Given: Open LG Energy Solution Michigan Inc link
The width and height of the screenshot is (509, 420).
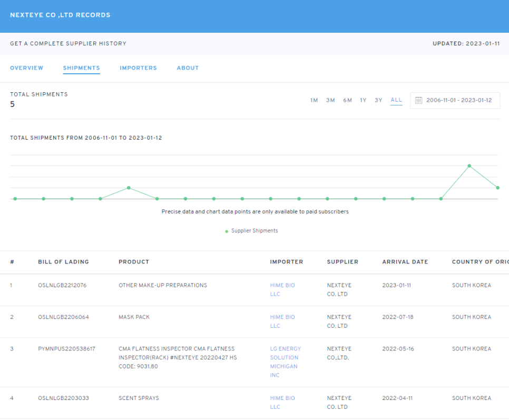Looking at the screenshot, I should [286, 362].
